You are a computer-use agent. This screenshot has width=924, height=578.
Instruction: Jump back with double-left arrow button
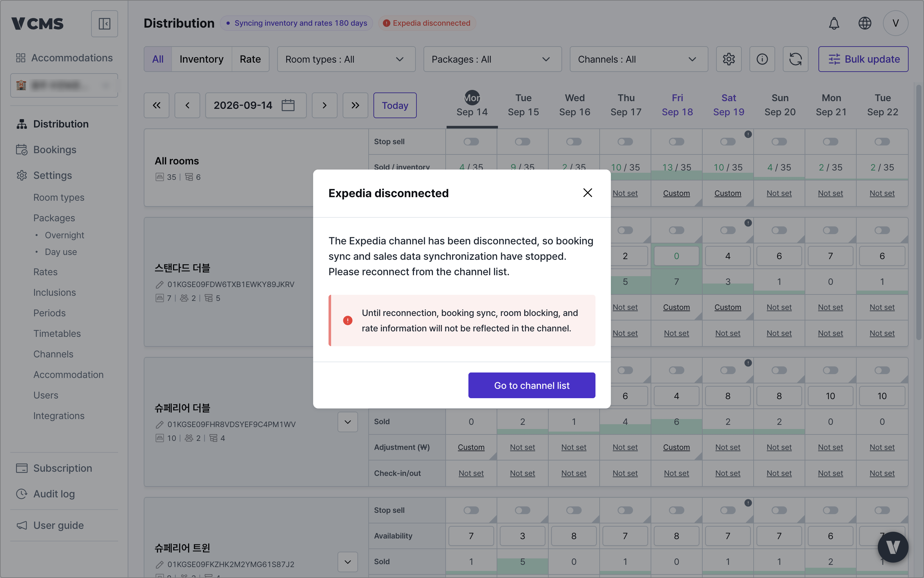click(x=157, y=106)
